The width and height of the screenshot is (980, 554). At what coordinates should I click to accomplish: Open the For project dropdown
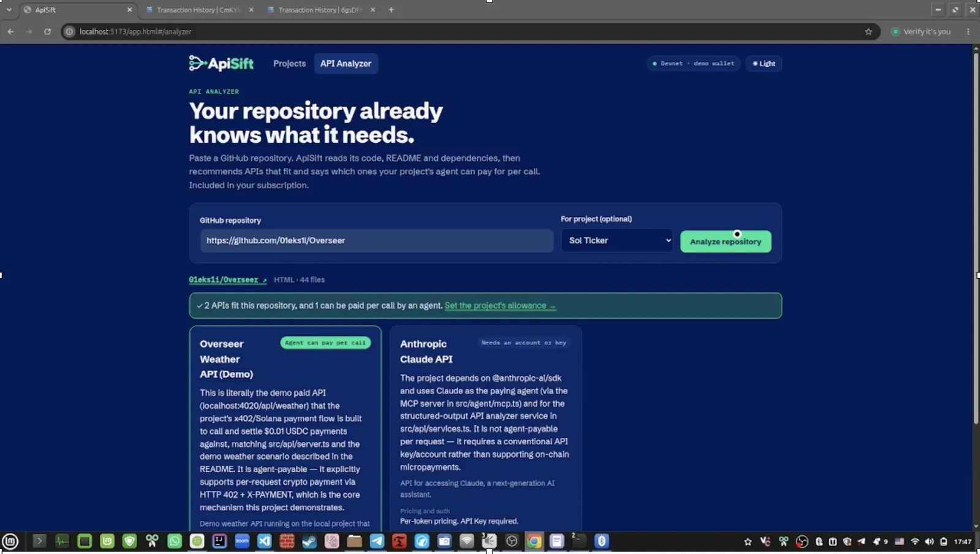point(617,241)
